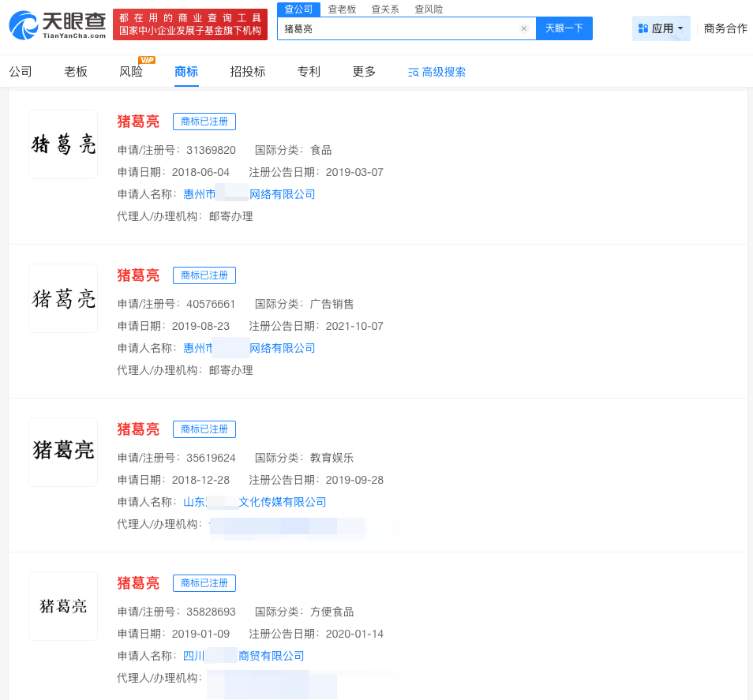
Task: Open the 山东 culture media company link
Action: (255, 501)
